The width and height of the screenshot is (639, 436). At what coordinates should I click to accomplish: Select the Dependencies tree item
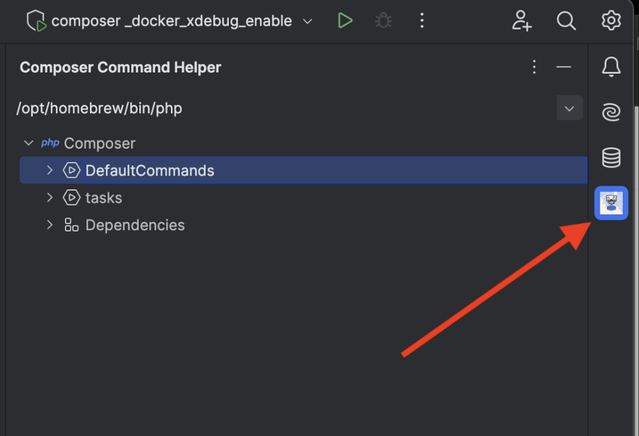coord(135,225)
